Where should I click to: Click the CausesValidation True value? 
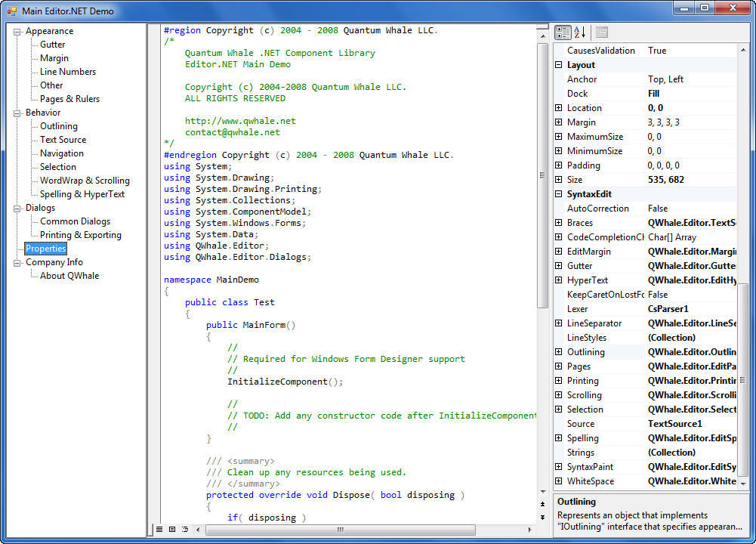656,50
